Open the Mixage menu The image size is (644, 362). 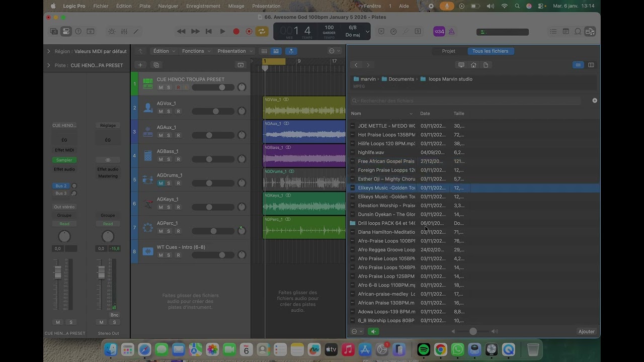pos(236,6)
